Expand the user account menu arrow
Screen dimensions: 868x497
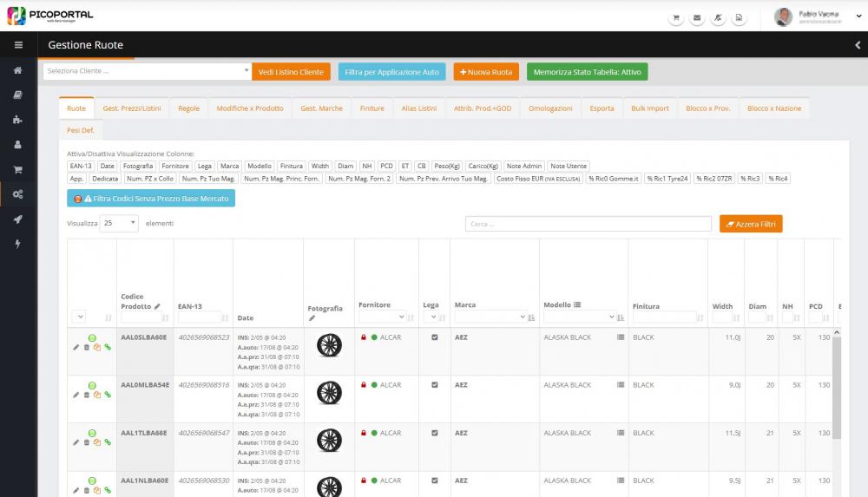(858, 16)
